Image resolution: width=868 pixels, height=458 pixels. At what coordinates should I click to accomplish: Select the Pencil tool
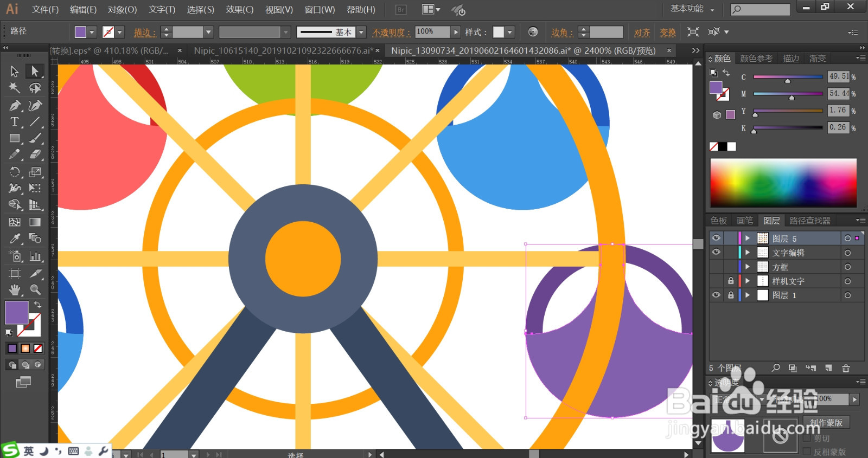point(15,155)
